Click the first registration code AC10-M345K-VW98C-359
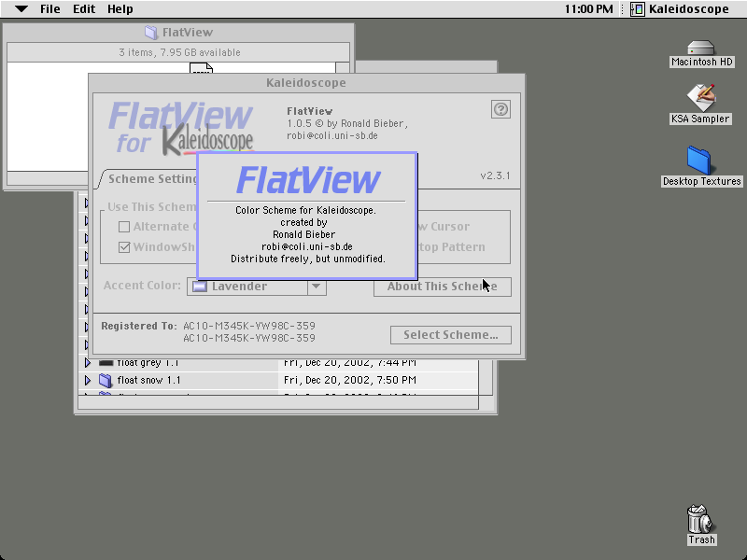 pyautogui.click(x=249, y=326)
